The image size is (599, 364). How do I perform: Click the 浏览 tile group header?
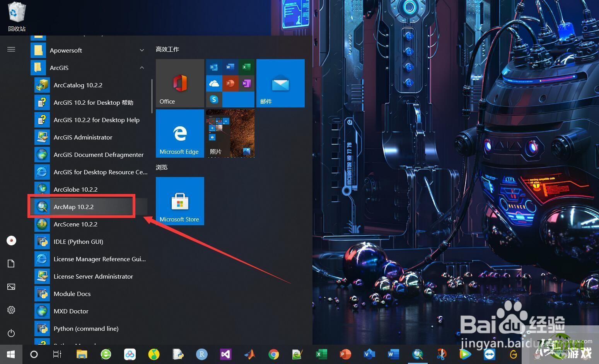point(162,167)
